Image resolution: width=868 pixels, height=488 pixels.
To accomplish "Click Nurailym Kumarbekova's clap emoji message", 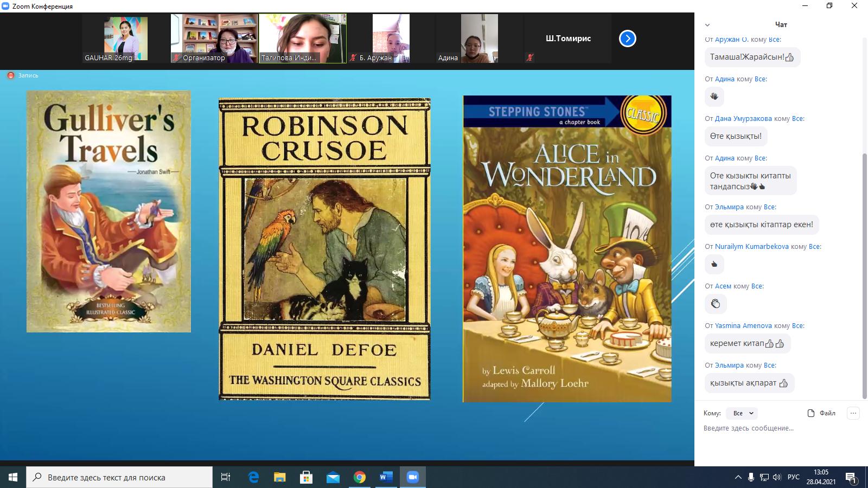I will click(714, 264).
